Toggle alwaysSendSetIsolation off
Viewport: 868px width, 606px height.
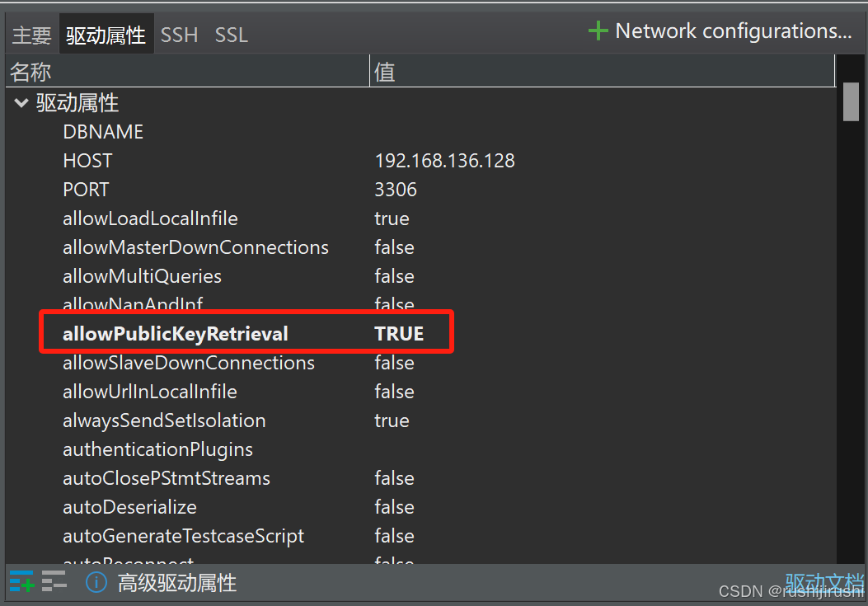point(392,420)
